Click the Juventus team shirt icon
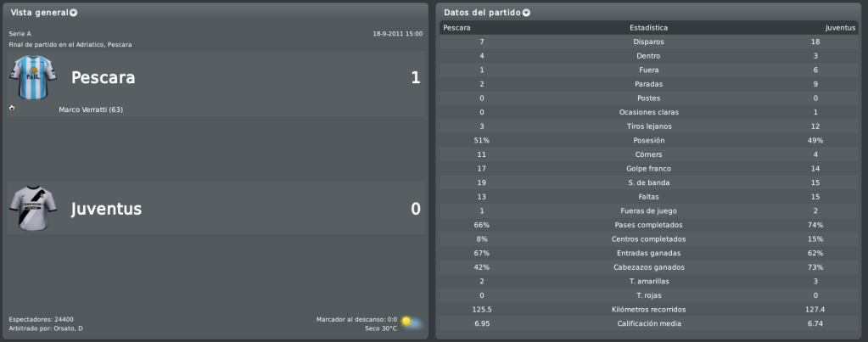 [x=32, y=208]
